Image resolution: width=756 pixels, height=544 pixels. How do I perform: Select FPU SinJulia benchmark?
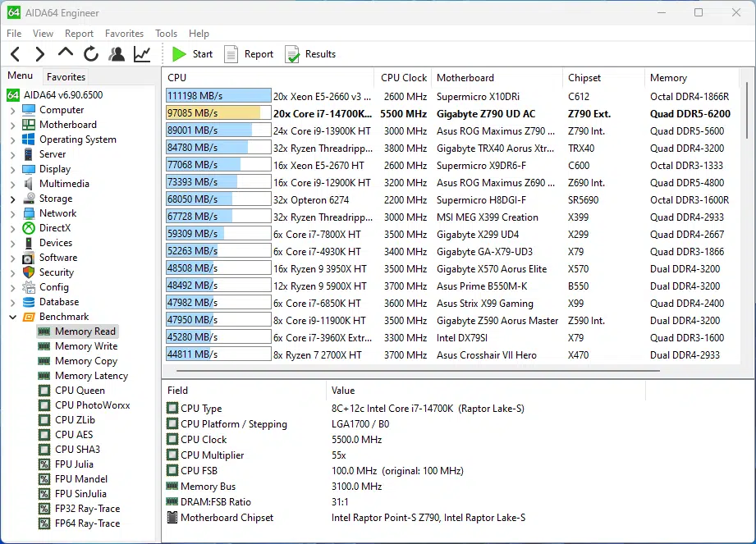[80, 494]
